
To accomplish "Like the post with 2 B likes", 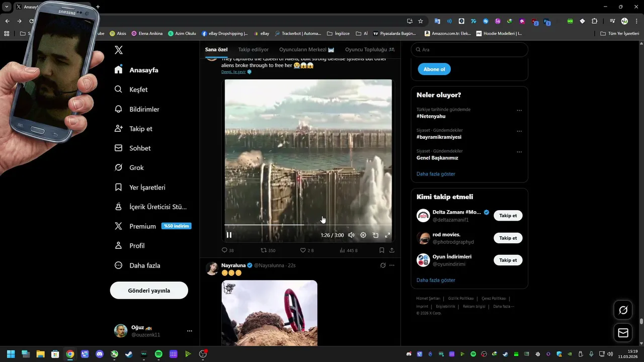I will pos(306,250).
